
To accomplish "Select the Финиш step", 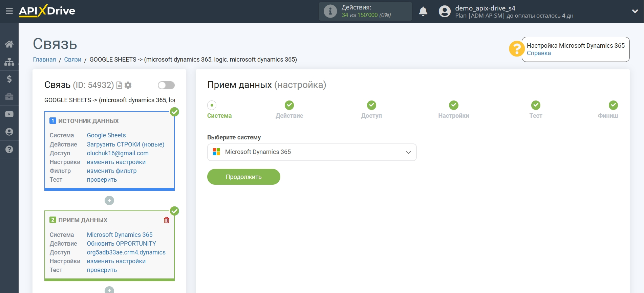I will click(x=613, y=105).
